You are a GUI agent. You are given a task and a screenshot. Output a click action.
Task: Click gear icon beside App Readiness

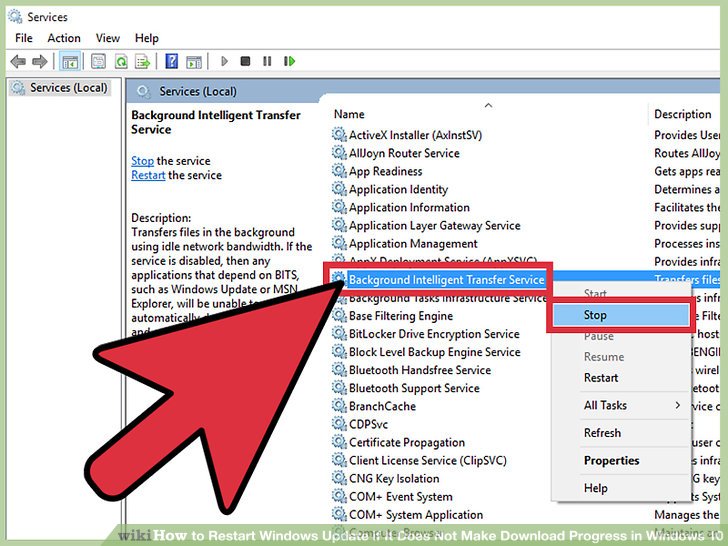click(x=339, y=171)
